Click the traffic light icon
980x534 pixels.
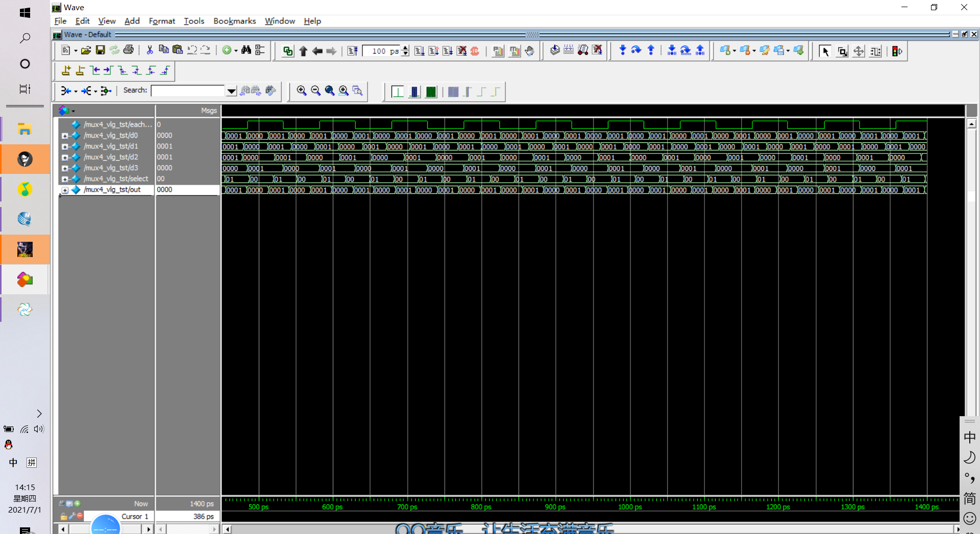coord(897,51)
